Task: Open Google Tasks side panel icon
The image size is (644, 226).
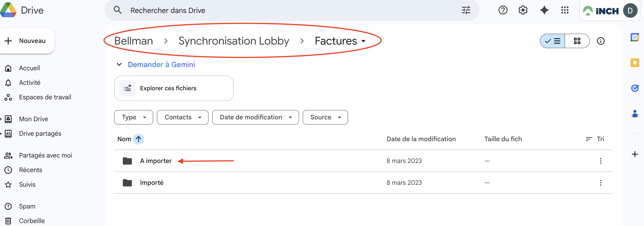Action: 634,88
